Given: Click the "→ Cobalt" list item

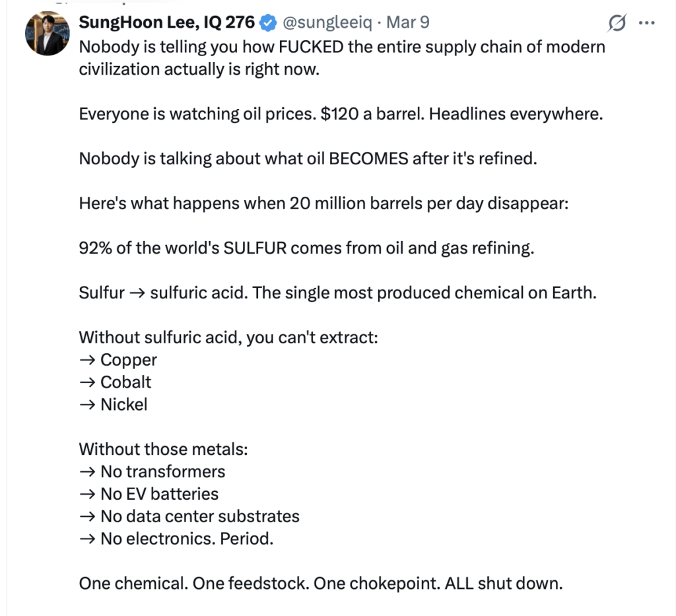Looking at the screenshot, I should pyautogui.click(x=116, y=382).
